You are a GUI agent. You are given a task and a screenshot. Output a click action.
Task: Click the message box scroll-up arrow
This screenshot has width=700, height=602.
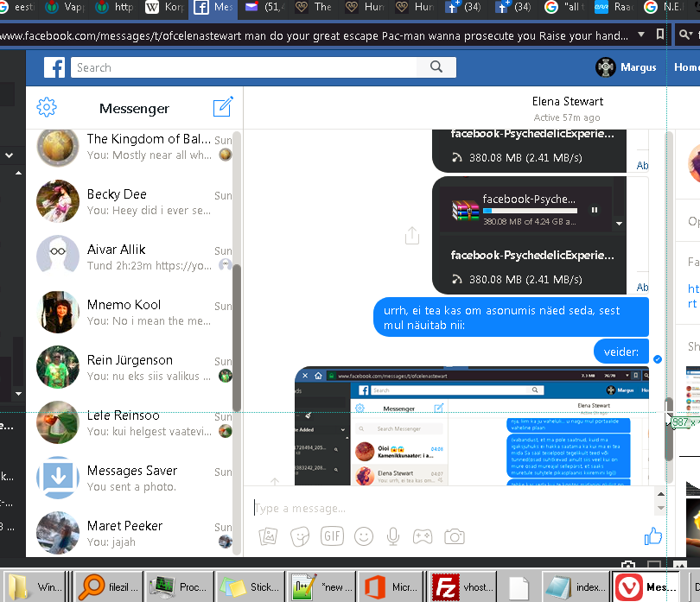click(661, 494)
